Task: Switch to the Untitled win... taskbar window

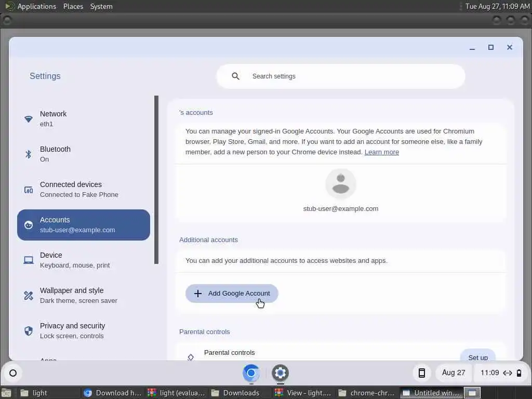Action: pyautogui.click(x=431, y=393)
